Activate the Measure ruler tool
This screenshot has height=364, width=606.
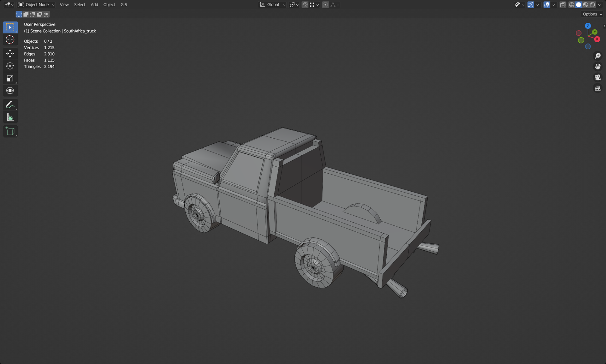tap(10, 118)
